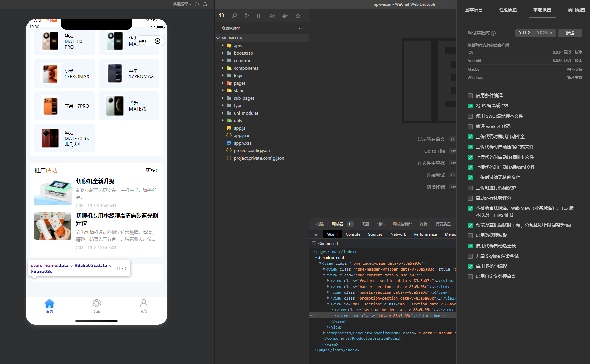Open the 3.11.2 base library version dropdown
590x364 pixels.
pyautogui.click(x=535, y=33)
